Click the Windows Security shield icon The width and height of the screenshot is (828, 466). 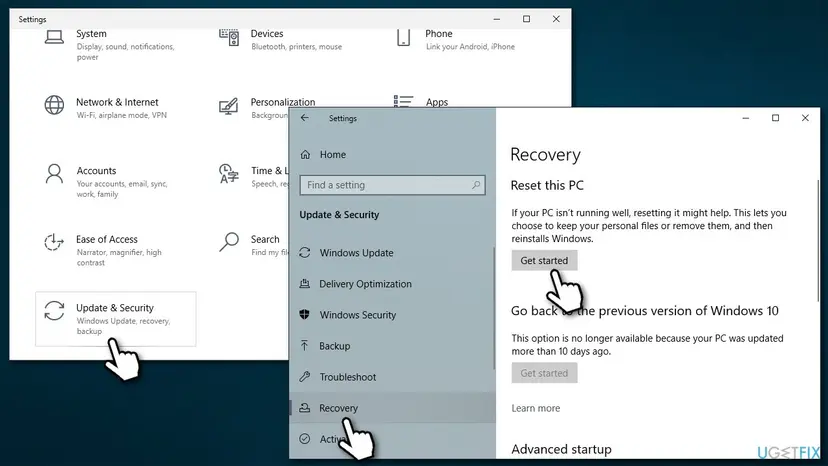305,314
